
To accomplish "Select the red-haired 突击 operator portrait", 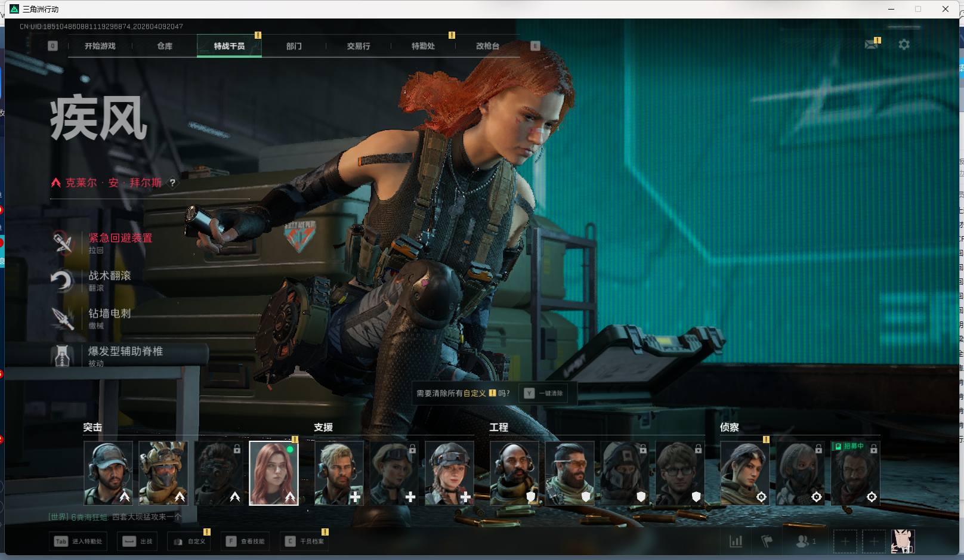I will click(274, 474).
